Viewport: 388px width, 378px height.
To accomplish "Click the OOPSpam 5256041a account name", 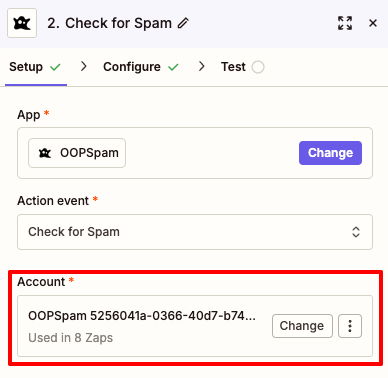I will pyautogui.click(x=142, y=316).
